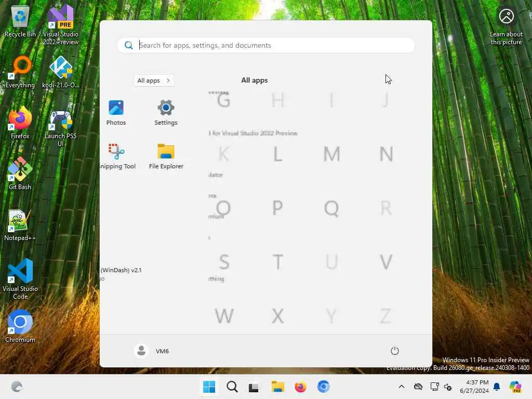Launch the Snipping Tool
Screen dimensions: 532x399
click(117, 156)
